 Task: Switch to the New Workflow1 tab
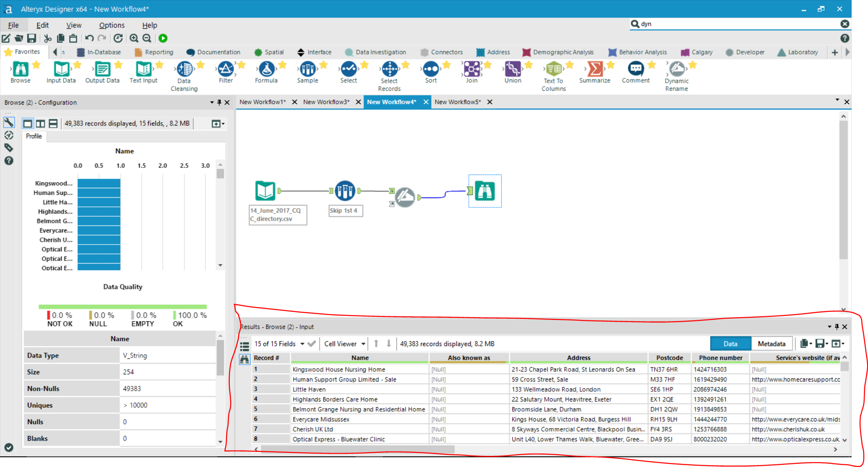coord(263,102)
